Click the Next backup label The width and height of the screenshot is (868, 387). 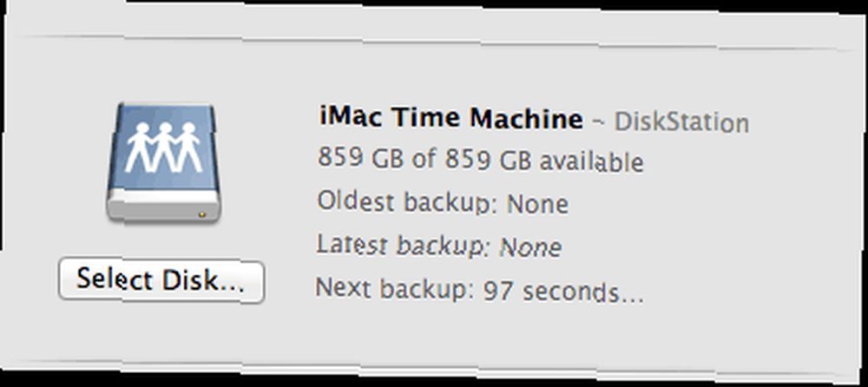pos(395,289)
